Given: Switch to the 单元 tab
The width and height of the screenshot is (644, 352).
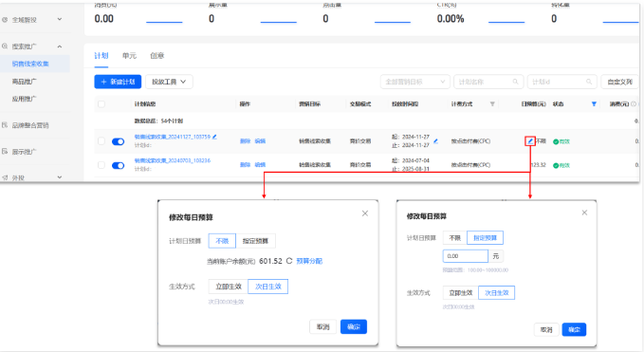Looking at the screenshot, I should point(129,55).
